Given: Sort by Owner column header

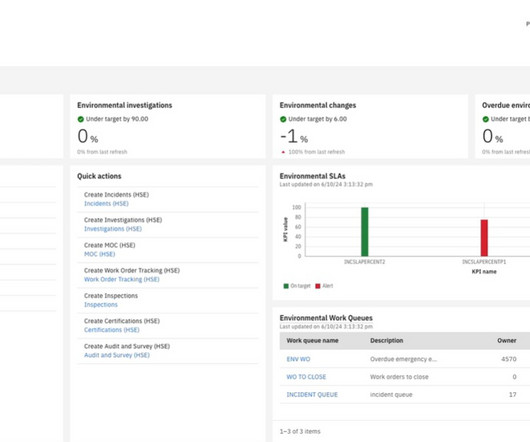Looking at the screenshot, I should pos(507,341).
